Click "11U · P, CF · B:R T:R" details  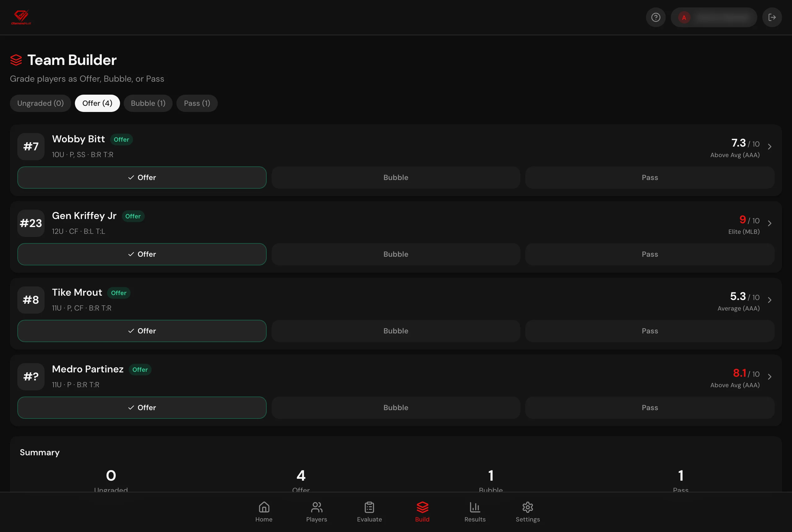(x=81, y=308)
